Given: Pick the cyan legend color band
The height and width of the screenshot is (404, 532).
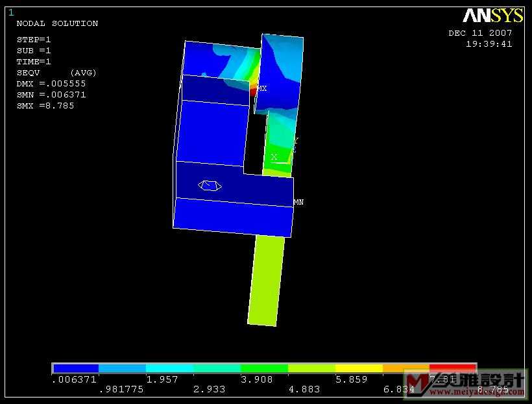Looking at the screenshot, I should 170,368.
